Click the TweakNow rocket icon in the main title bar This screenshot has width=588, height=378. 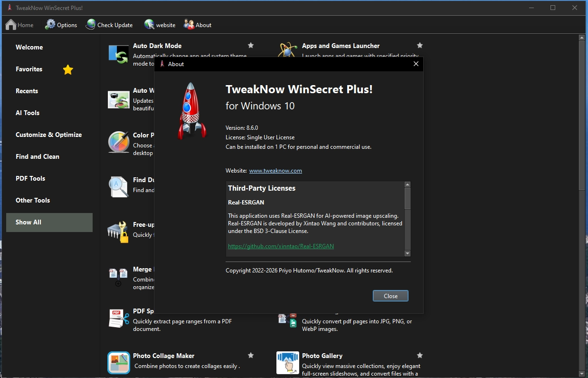point(9,8)
